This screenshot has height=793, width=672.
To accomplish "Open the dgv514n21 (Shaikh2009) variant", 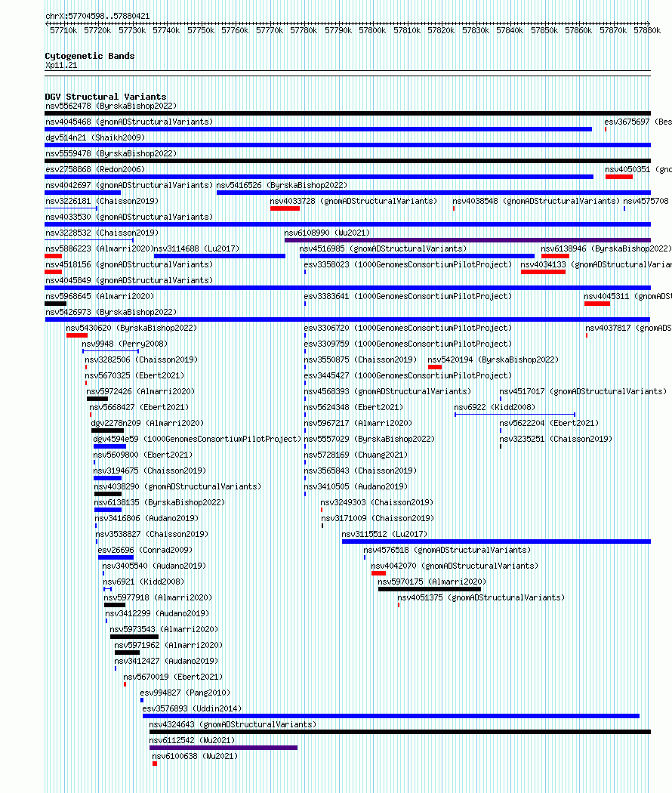I will coord(95,137).
